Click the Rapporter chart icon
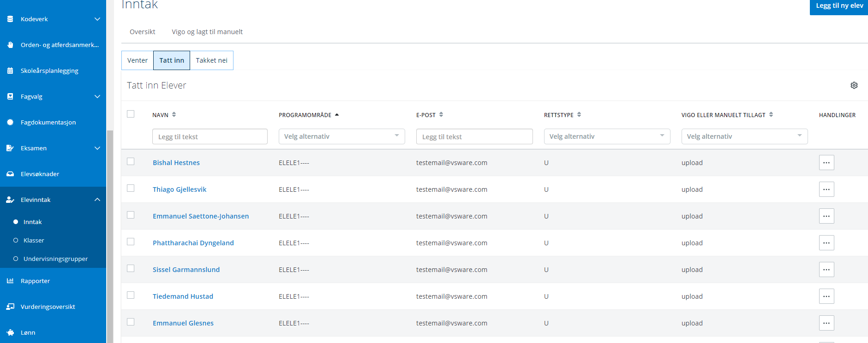Image resolution: width=868 pixels, height=343 pixels. (10, 281)
